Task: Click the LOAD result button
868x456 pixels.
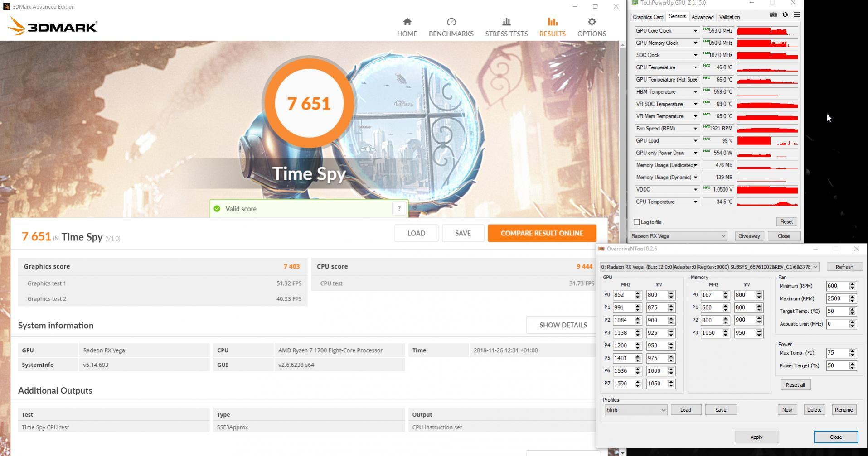Action: click(416, 233)
